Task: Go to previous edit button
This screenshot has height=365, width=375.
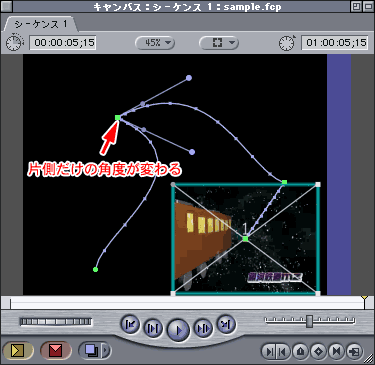Action: click(130, 324)
